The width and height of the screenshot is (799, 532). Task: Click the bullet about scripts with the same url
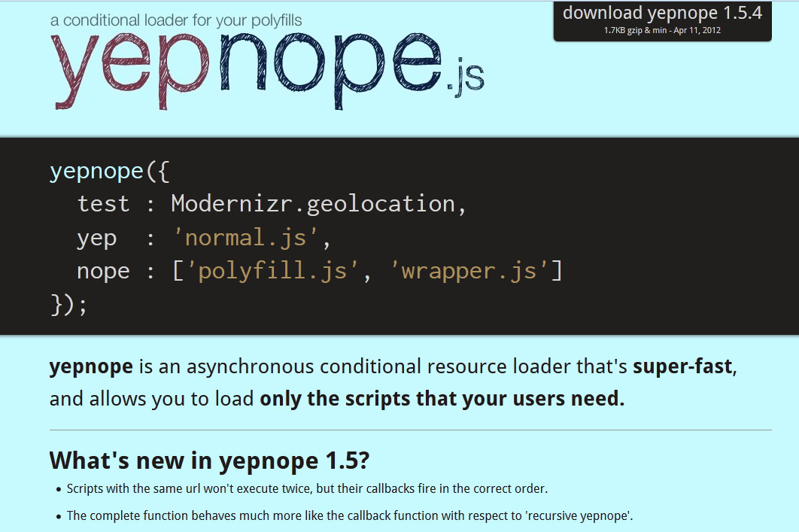pos(307,488)
